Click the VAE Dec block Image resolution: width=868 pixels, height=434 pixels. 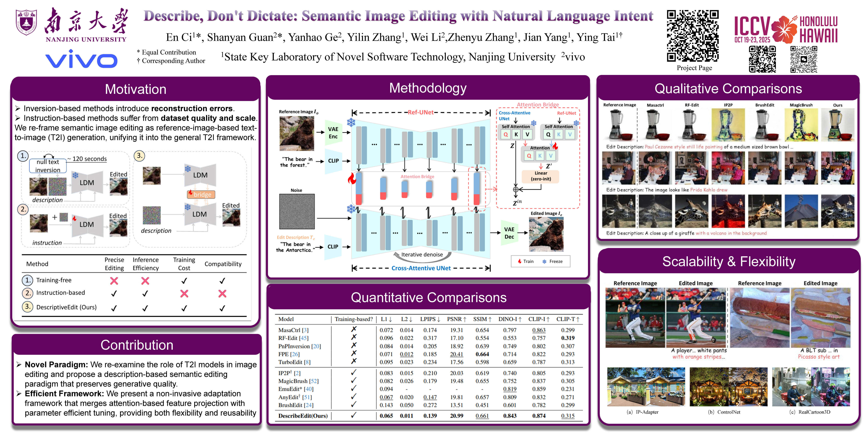pos(509,233)
